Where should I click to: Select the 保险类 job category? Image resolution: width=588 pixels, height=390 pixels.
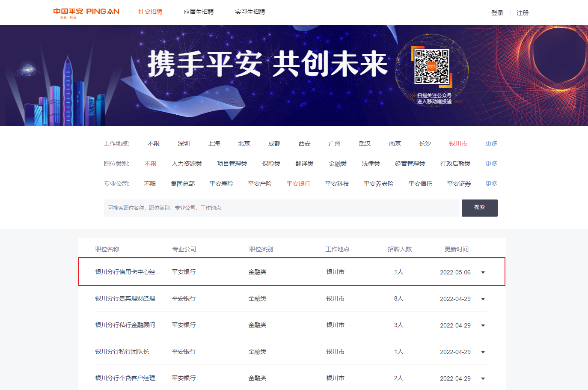coord(271,164)
